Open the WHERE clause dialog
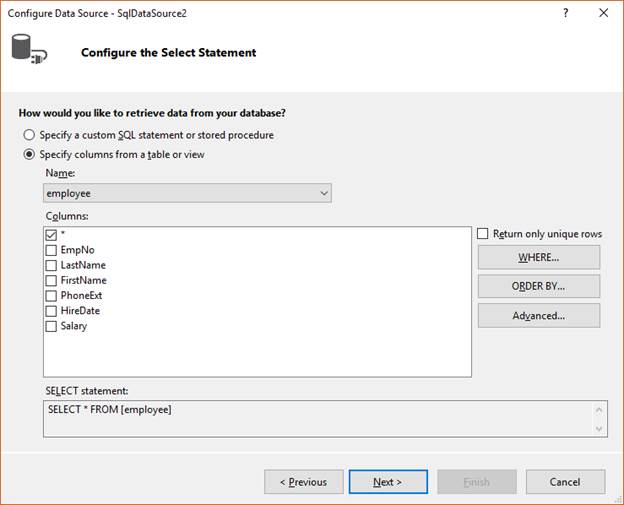624x505 pixels. (x=539, y=257)
